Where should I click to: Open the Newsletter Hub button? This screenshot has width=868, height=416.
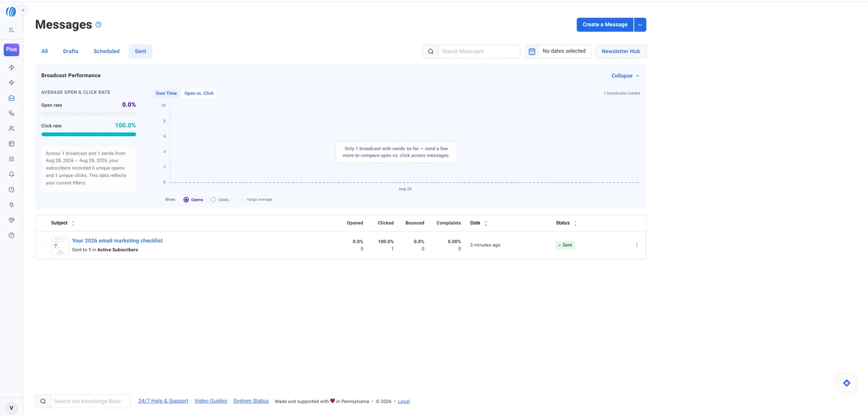click(621, 52)
